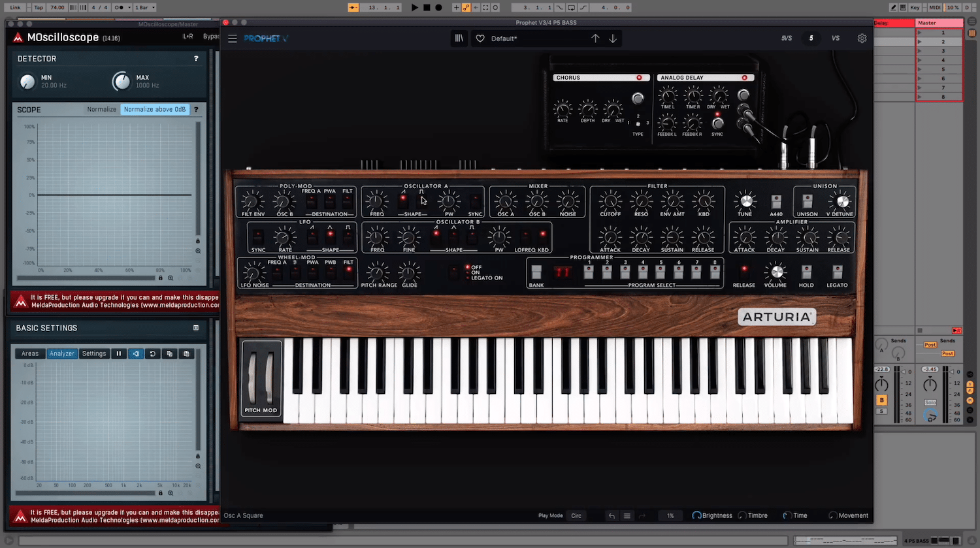
Task: Enable Oscillator A square wave shape
Action: coord(421,200)
